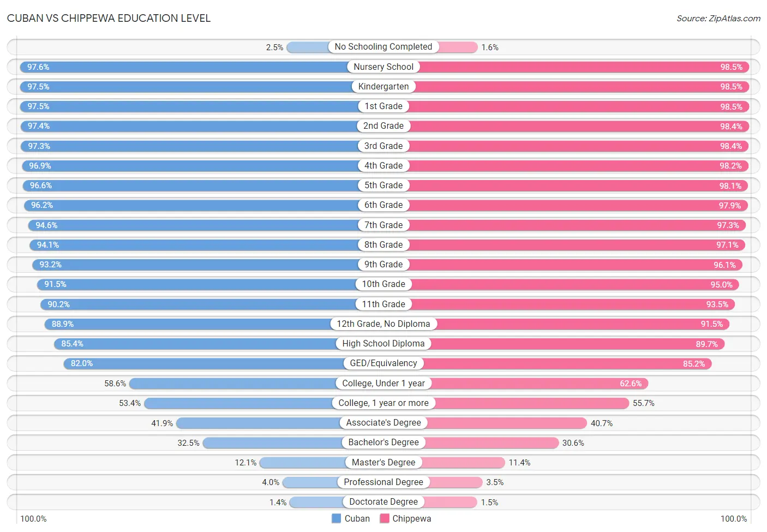
Task: Select the High School Diploma label
Action: tap(383, 343)
